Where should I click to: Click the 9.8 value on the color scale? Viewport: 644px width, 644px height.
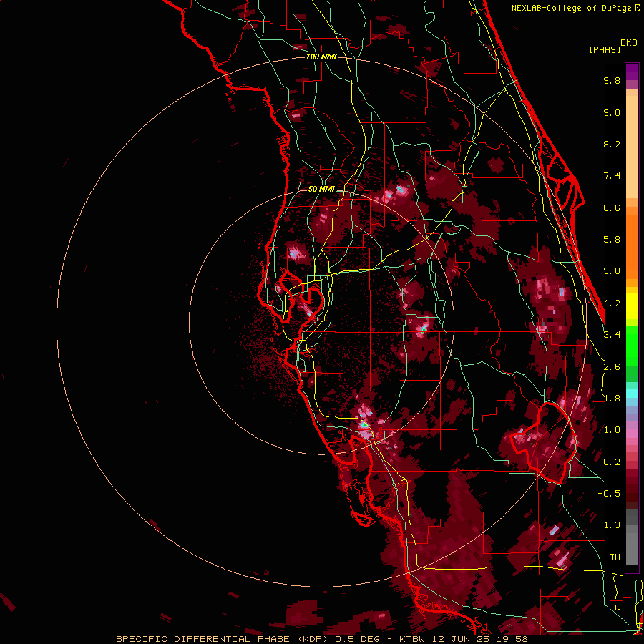(x=612, y=80)
